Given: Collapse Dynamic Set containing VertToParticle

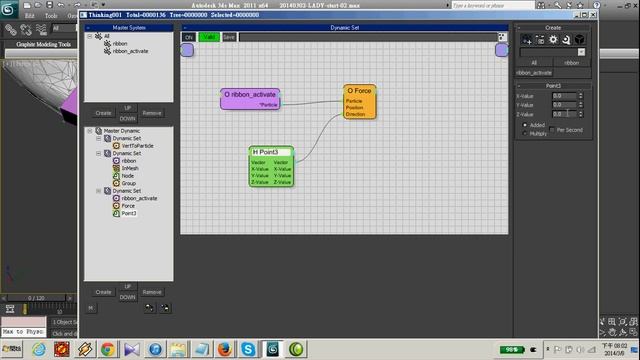Looking at the screenshot, I should [98, 138].
